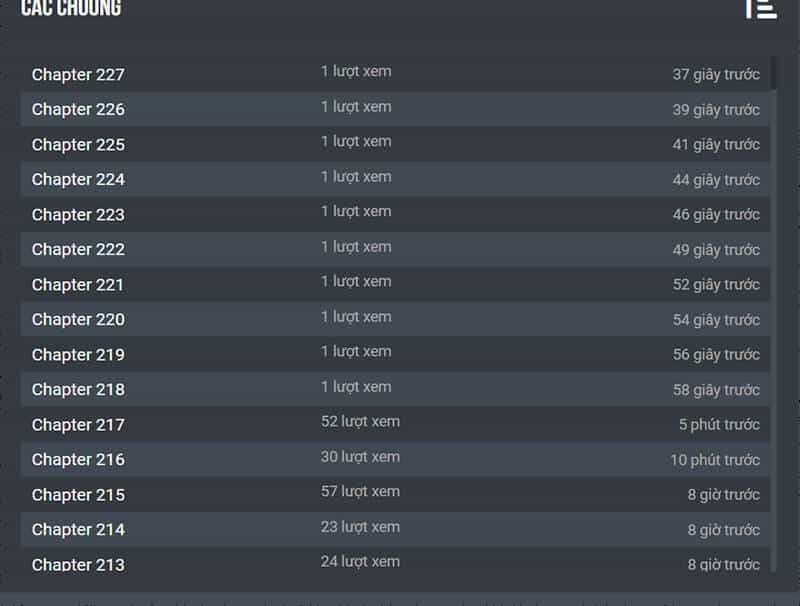Open Chapter 219
800x606 pixels.
(x=78, y=355)
